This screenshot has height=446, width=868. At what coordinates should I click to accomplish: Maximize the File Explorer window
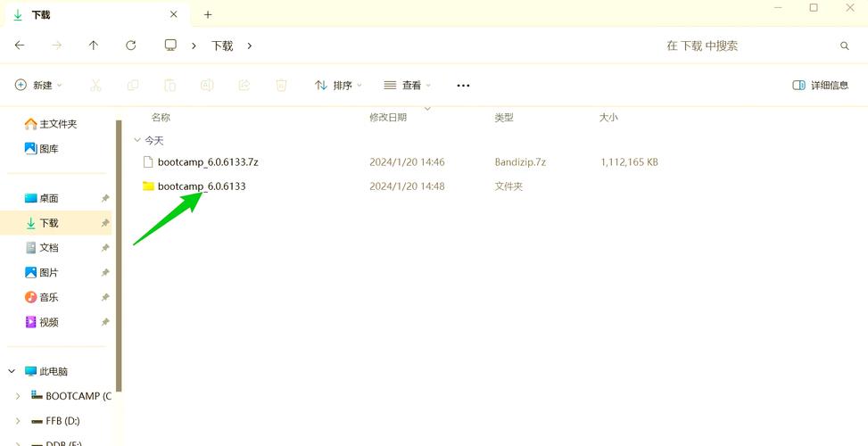pyautogui.click(x=814, y=8)
